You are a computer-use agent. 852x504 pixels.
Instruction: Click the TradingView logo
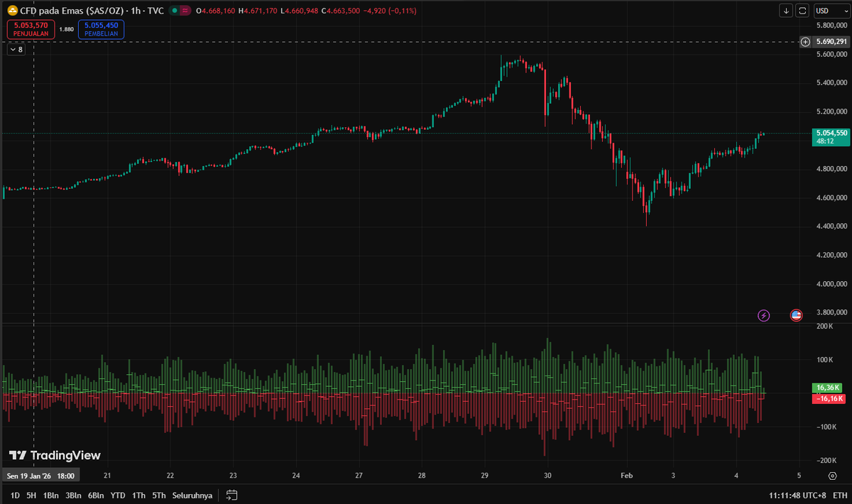tap(55, 455)
